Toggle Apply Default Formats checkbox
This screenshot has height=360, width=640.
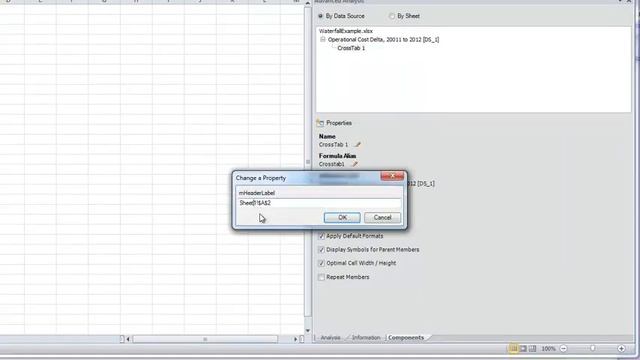tap(321, 236)
